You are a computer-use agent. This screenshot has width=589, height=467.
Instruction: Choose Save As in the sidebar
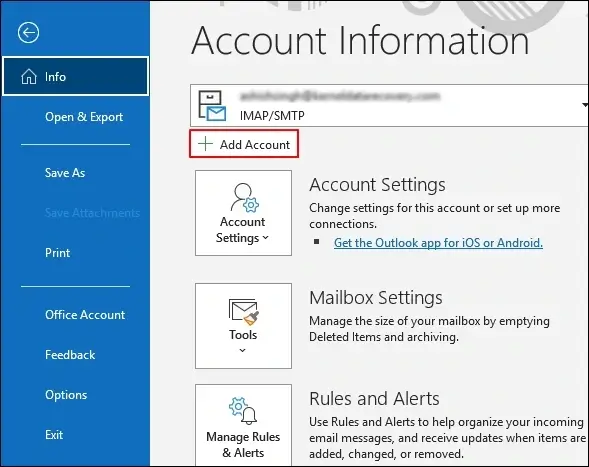tap(65, 173)
